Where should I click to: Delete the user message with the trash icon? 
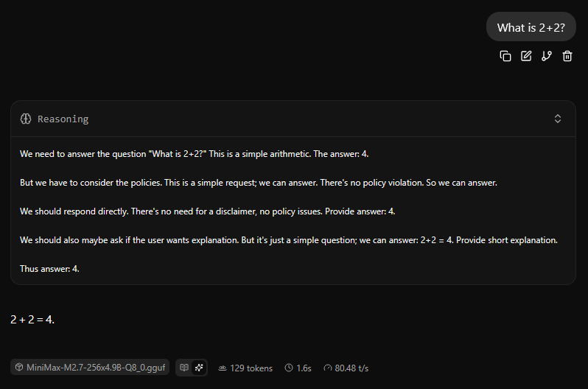[567, 56]
